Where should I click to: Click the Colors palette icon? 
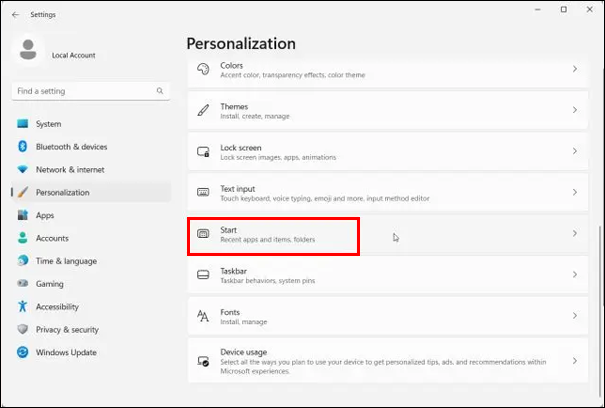[202, 69]
